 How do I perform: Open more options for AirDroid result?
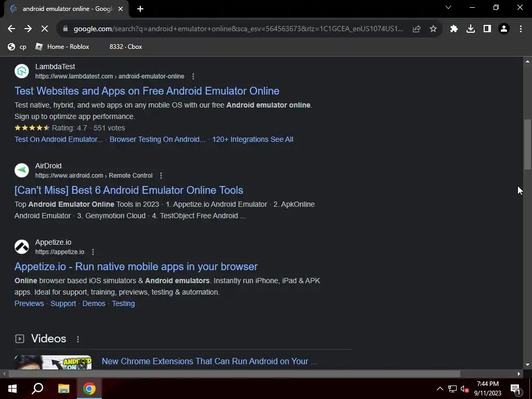161,176
